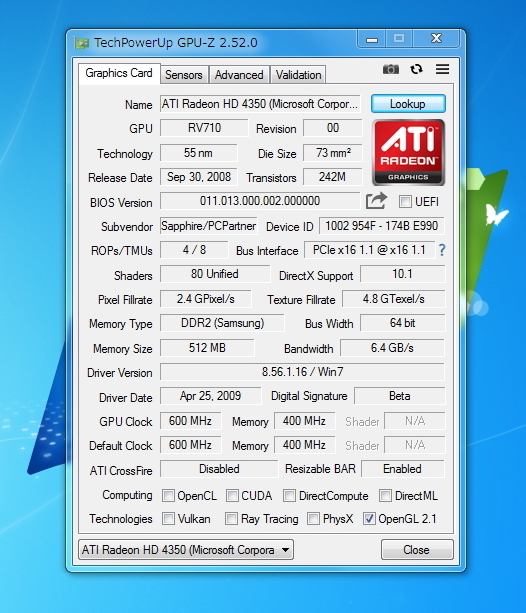This screenshot has width=526, height=613.
Task: Click the Driver Date Apr 25, 2009 field
Action: 210,396
